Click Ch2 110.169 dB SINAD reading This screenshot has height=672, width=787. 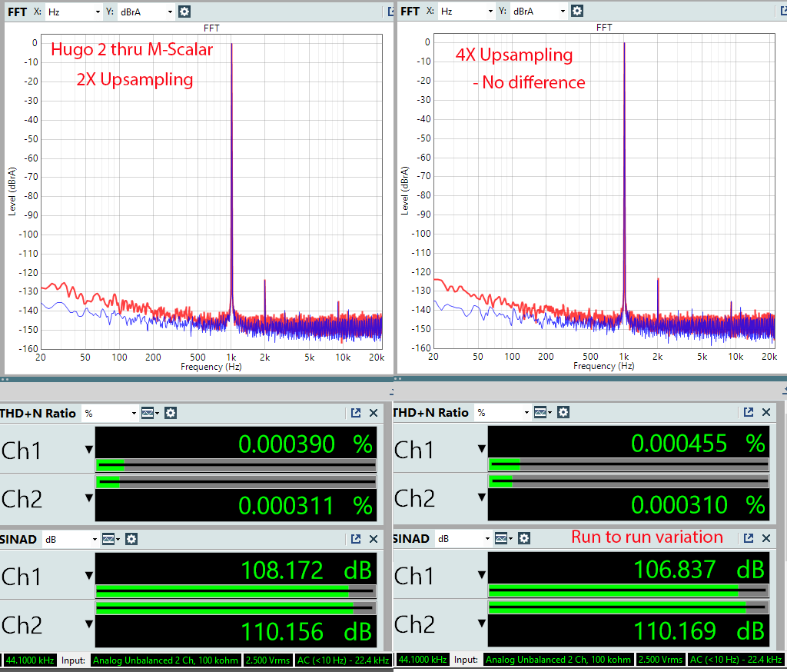click(x=699, y=630)
